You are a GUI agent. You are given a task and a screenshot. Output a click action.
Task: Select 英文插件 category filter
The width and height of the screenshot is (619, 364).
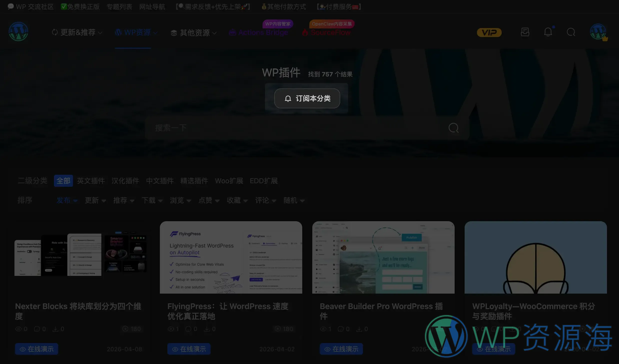(91, 181)
